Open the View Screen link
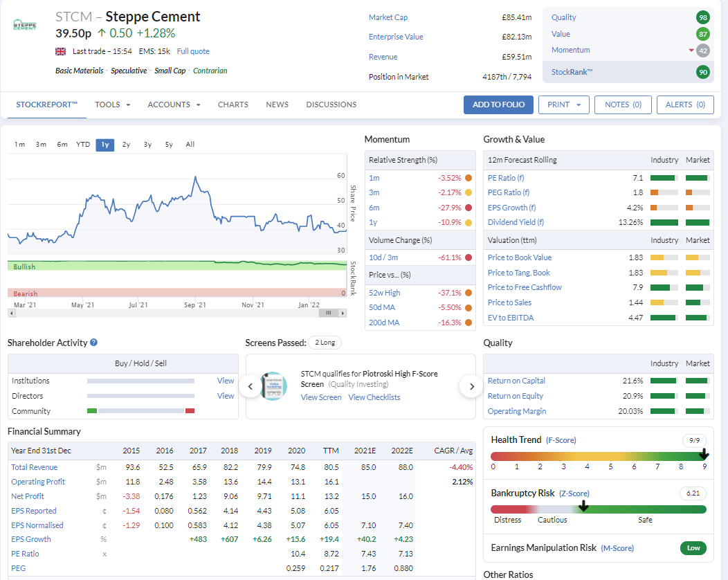Viewport: 728px width, 580px height. tap(321, 397)
